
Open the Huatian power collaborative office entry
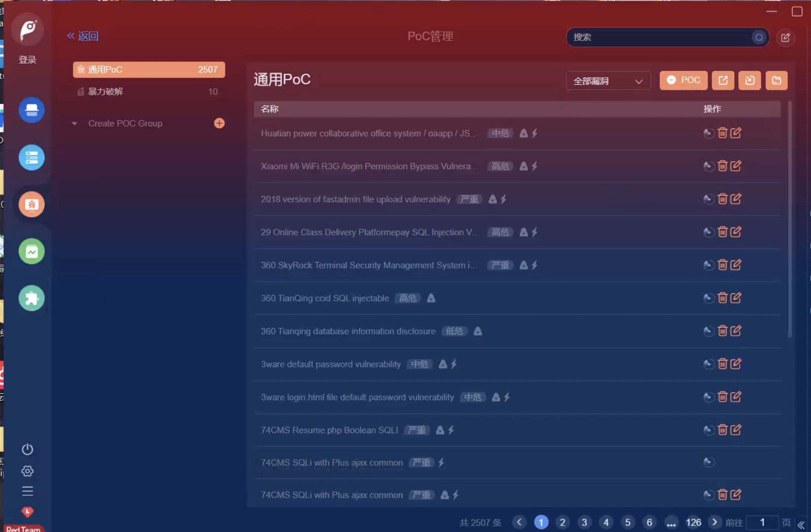tap(369, 133)
